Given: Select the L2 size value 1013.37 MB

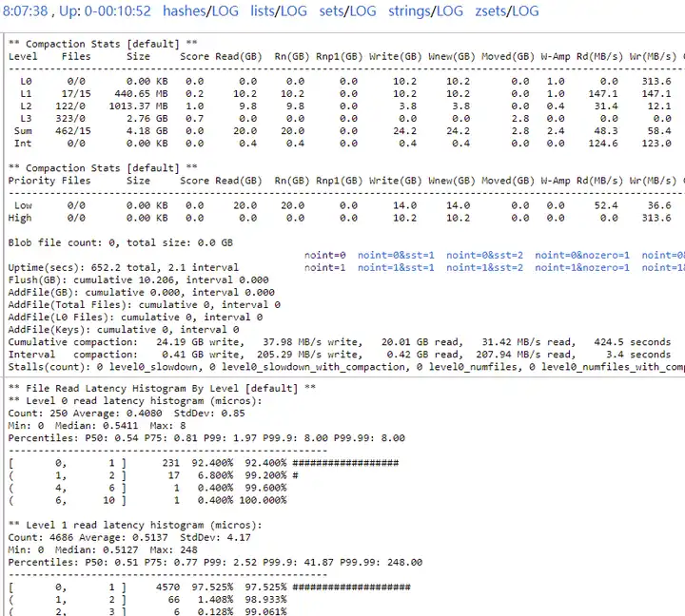Looking at the screenshot, I should click(x=139, y=106).
